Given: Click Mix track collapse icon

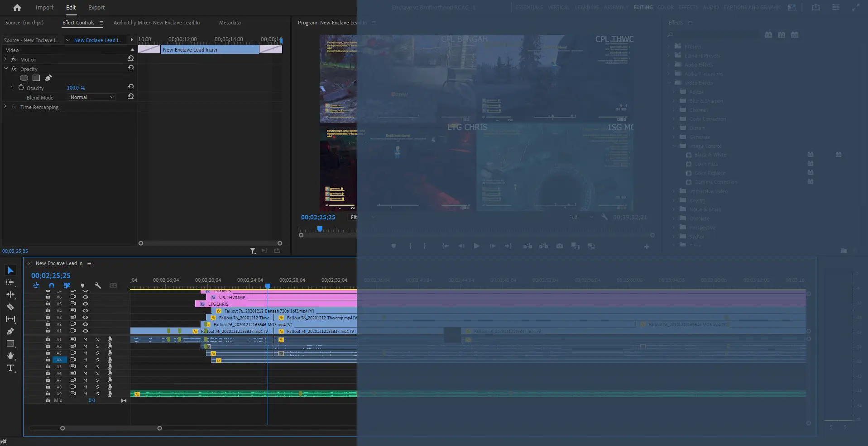Looking at the screenshot, I should (x=124, y=401).
